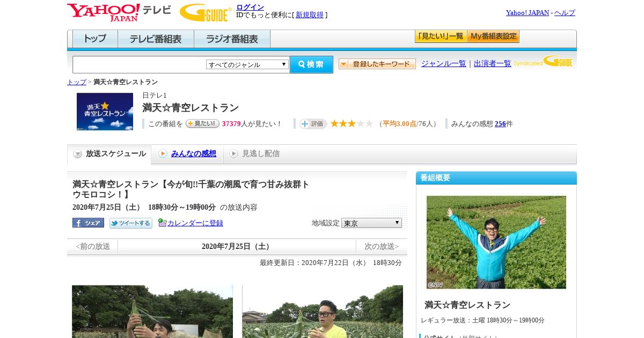Open the 地域設定 東京 region dropdown

click(x=371, y=223)
